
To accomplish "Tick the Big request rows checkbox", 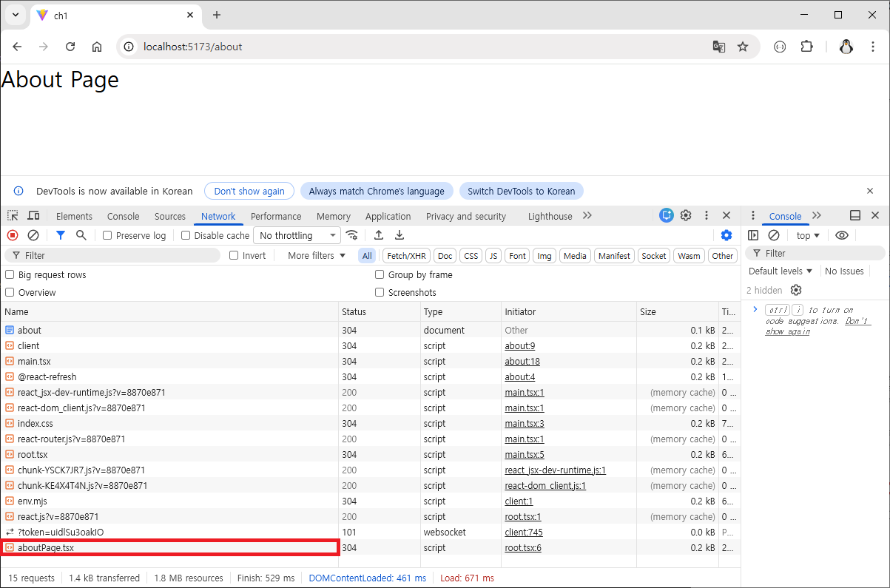I will 10,274.
